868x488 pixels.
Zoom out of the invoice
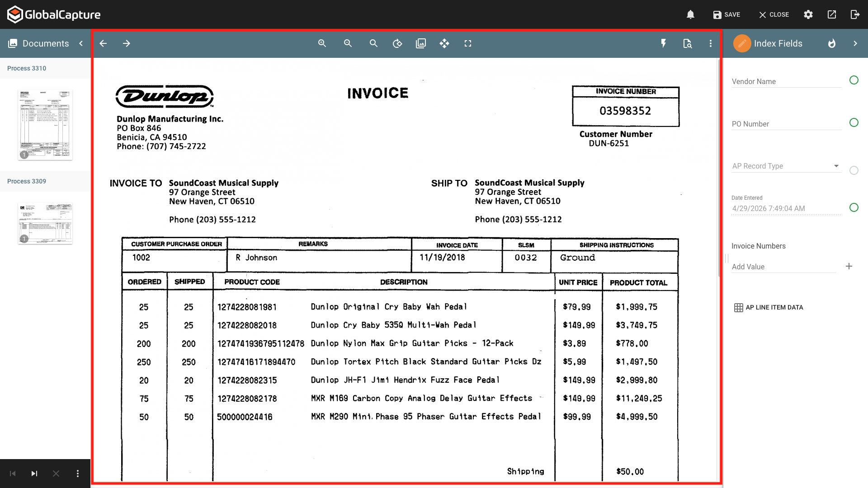[x=348, y=43]
